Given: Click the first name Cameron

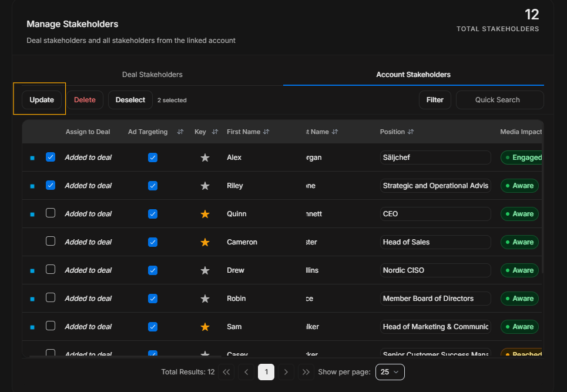Looking at the screenshot, I should click(242, 242).
